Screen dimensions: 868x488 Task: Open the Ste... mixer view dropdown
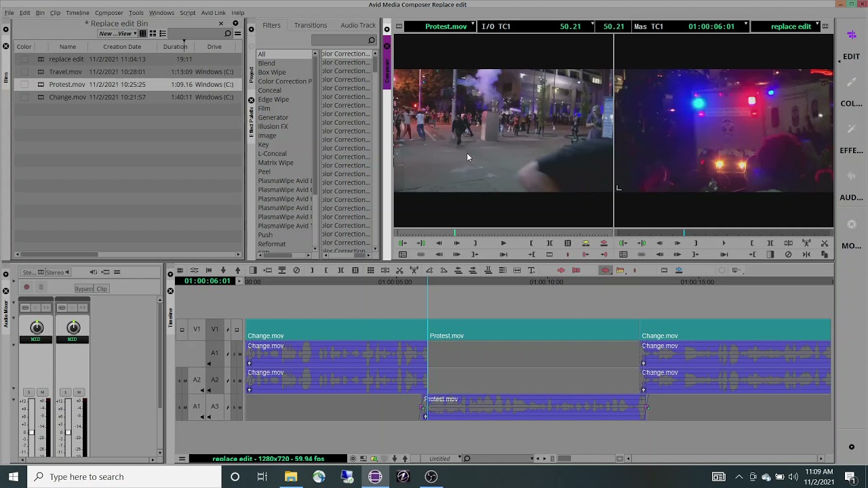pyautogui.click(x=32, y=272)
